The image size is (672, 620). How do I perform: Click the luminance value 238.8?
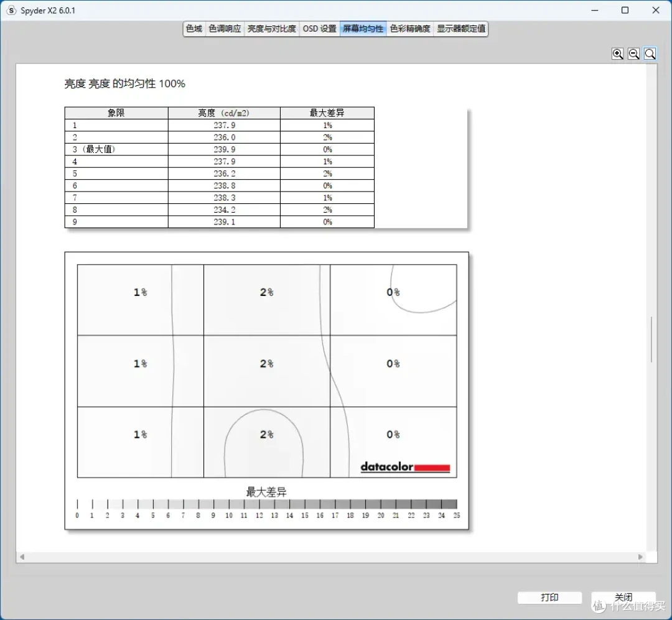[x=225, y=185]
